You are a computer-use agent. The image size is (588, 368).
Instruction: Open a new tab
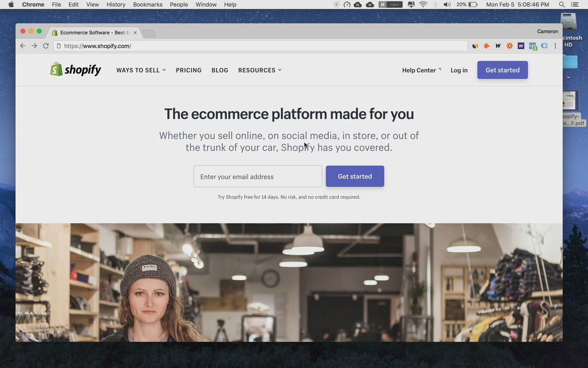[149, 33]
